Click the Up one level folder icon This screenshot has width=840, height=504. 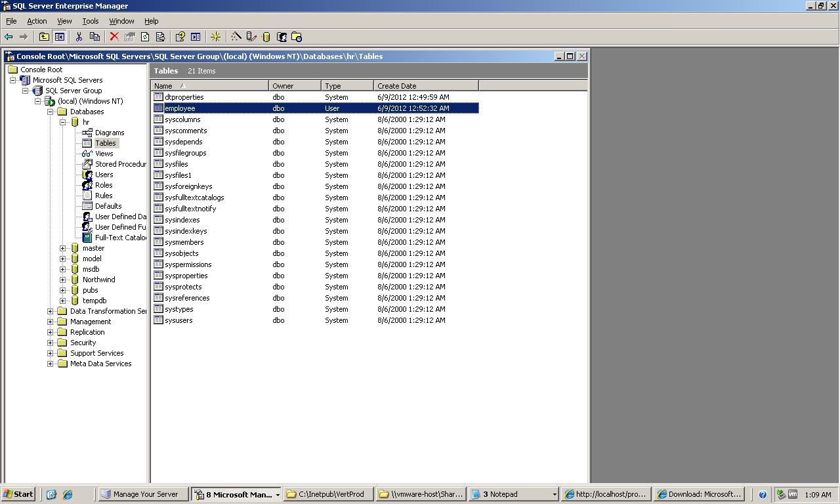tap(44, 37)
